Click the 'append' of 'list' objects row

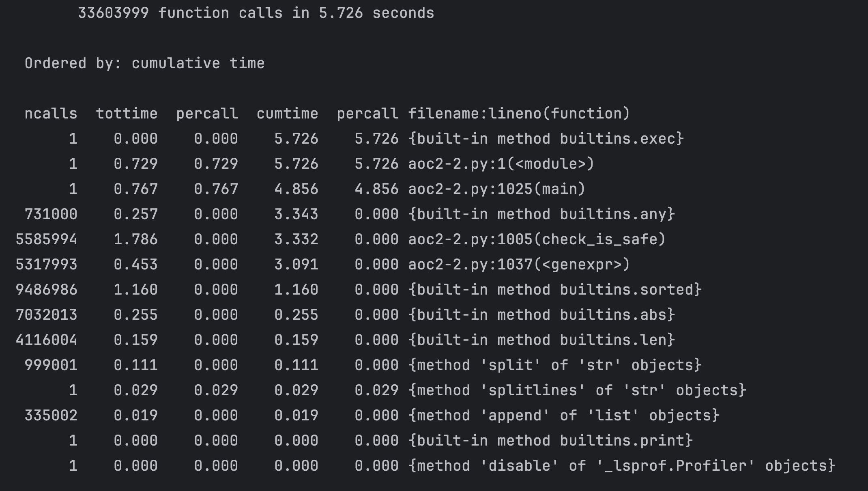point(564,416)
